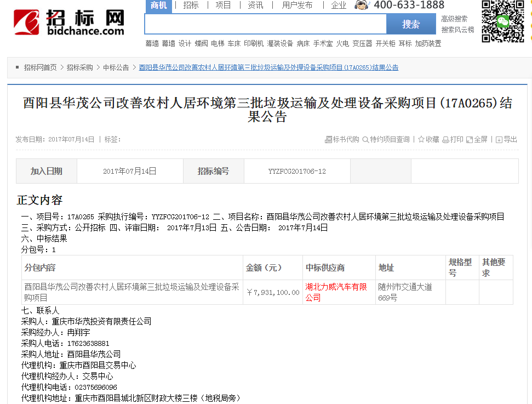Click hot keyword 蝶阀
Image resolution: width=532 pixels, height=404 pixels.
201,43
